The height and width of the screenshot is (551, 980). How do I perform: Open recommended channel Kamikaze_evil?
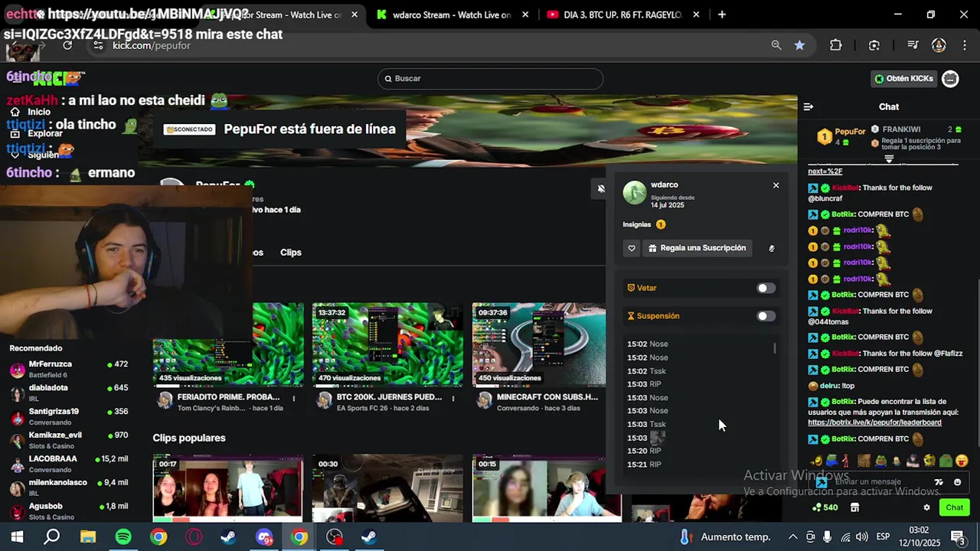coord(67,440)
